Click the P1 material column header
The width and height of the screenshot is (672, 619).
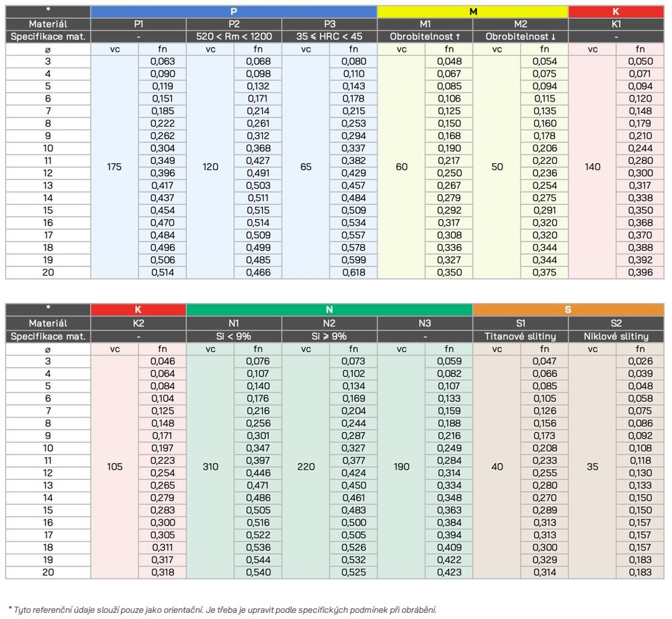pyautogui.click(x=138, y=24)
